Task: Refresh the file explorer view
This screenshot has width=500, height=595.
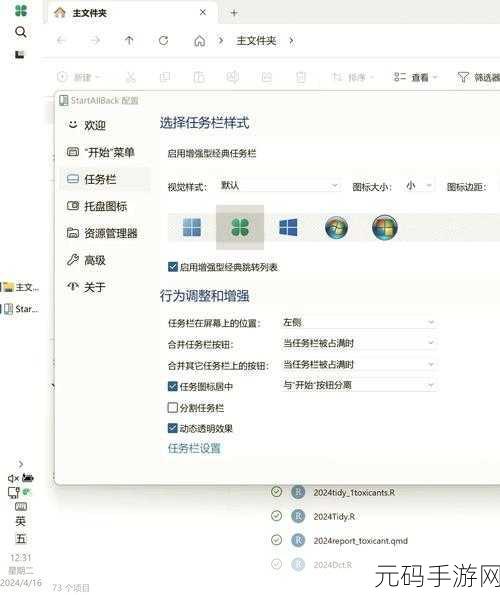Action: click(163, 40)
